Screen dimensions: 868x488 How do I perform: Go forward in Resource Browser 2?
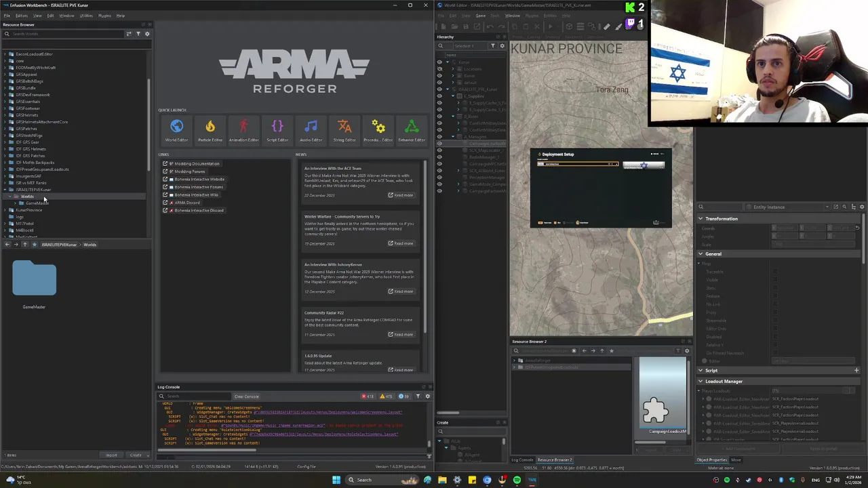coord(593,351)
